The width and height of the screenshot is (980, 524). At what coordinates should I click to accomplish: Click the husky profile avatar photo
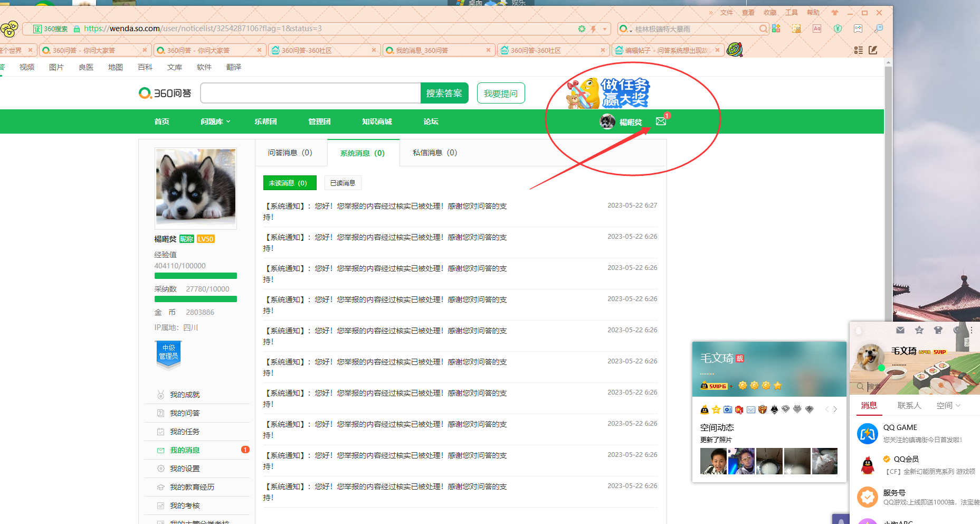[x=196, y=188]
